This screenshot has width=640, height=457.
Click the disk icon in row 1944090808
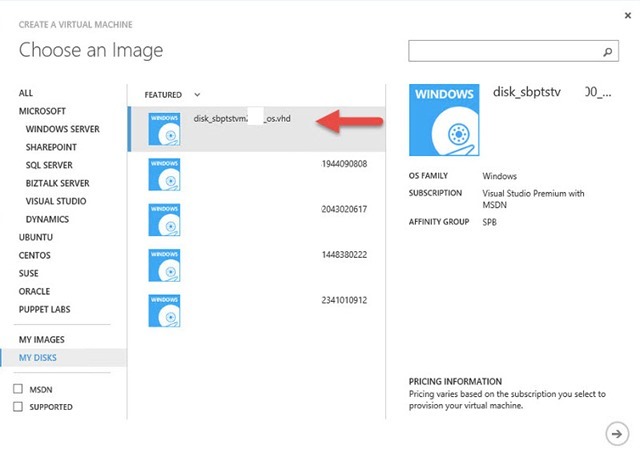click(164, 175)
